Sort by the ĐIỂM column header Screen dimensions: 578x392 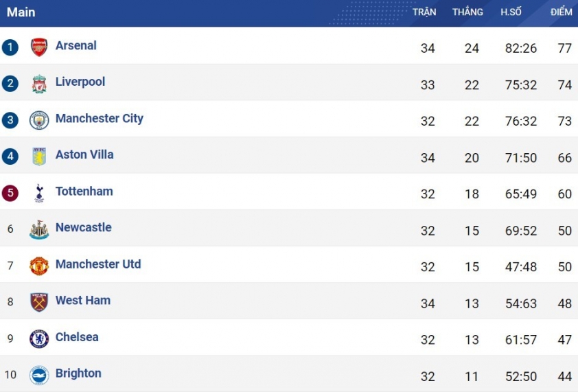click(x=561, y=12)
